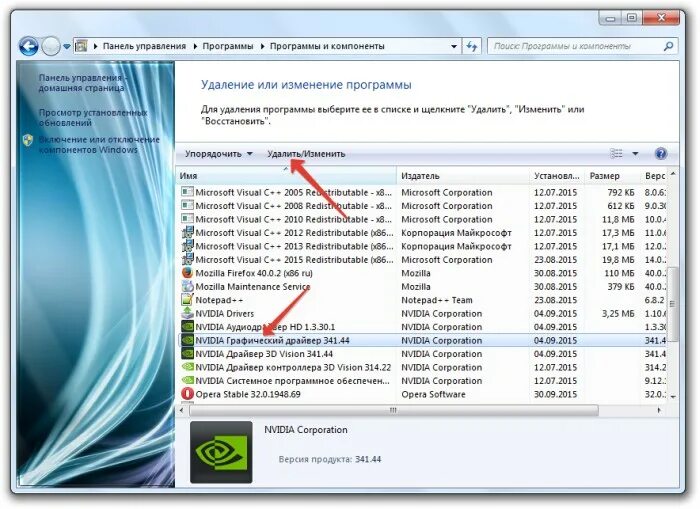Sort by 'Установл...' column header
The image size is (700, 509).
coord(557,176)
